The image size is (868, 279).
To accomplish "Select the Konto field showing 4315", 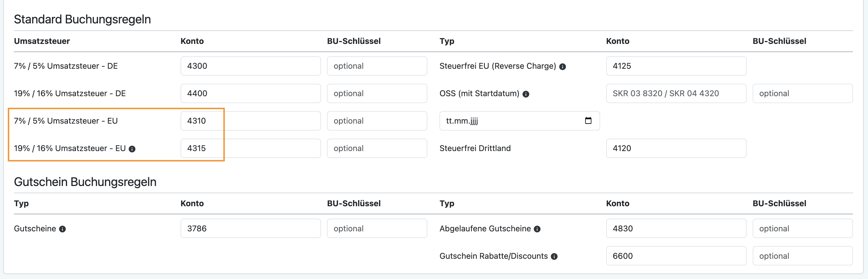I will [x=250, y=148].
